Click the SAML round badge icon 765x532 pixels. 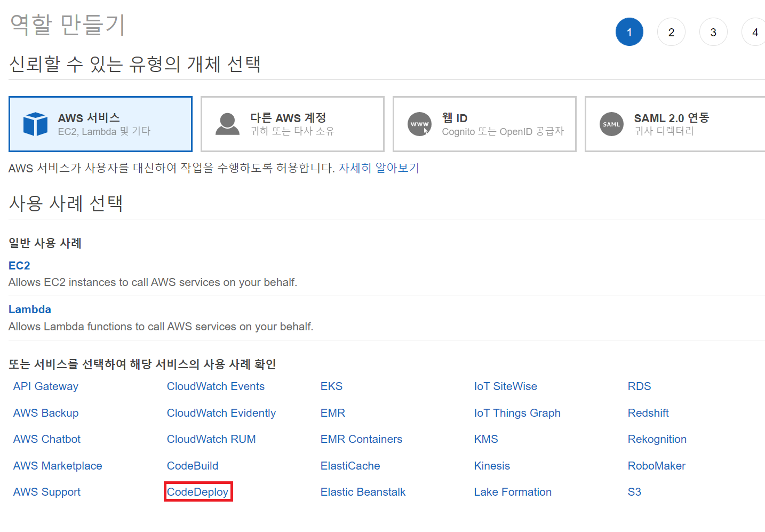(611, 124)
